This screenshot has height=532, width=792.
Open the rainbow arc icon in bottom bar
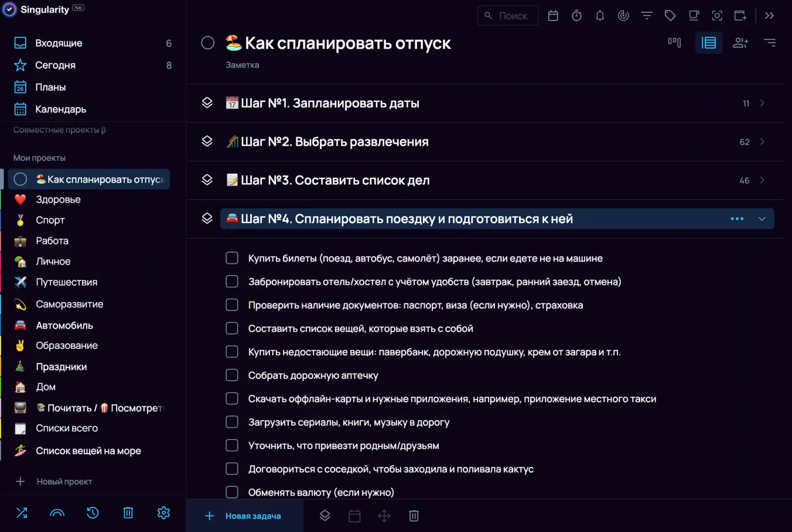point(57,513)
